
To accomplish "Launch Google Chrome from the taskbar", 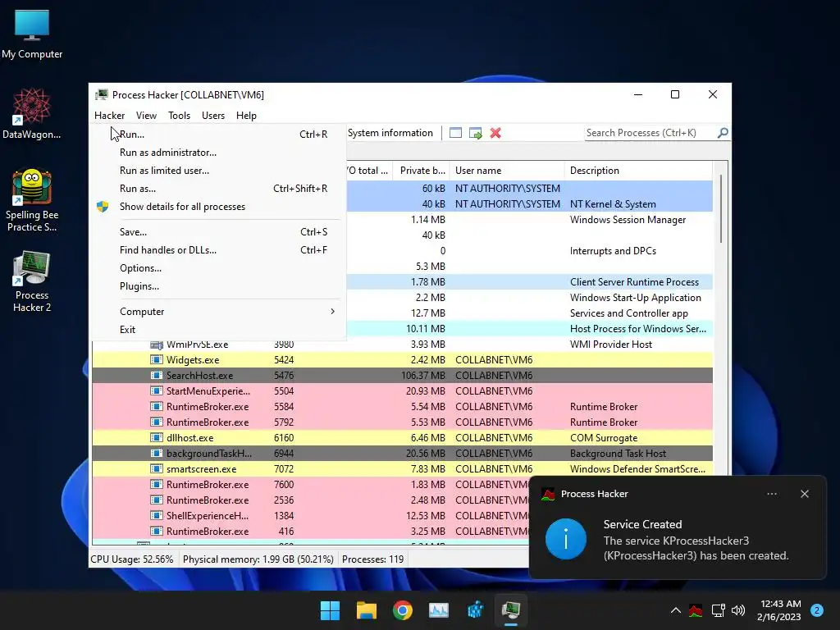I will click(x=402, y=610).
